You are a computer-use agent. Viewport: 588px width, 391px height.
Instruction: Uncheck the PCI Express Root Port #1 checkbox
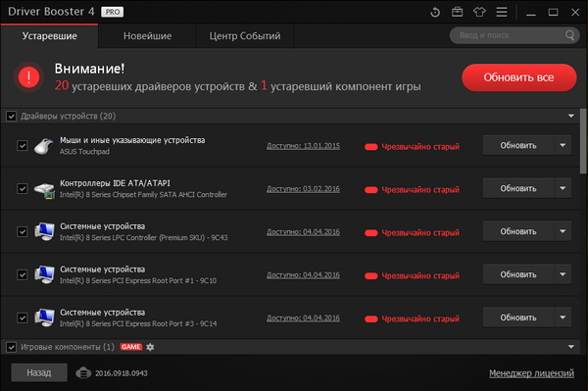coord(23,274)
